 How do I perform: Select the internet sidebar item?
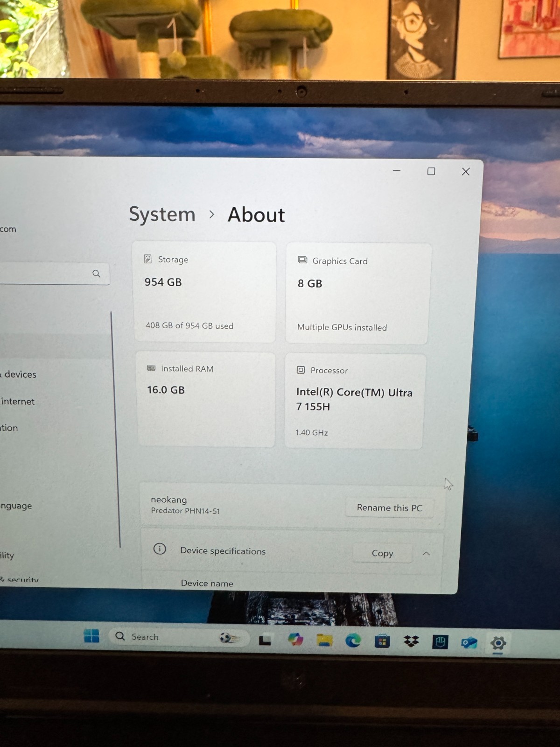pyautogui.click(x=18, y=402)
